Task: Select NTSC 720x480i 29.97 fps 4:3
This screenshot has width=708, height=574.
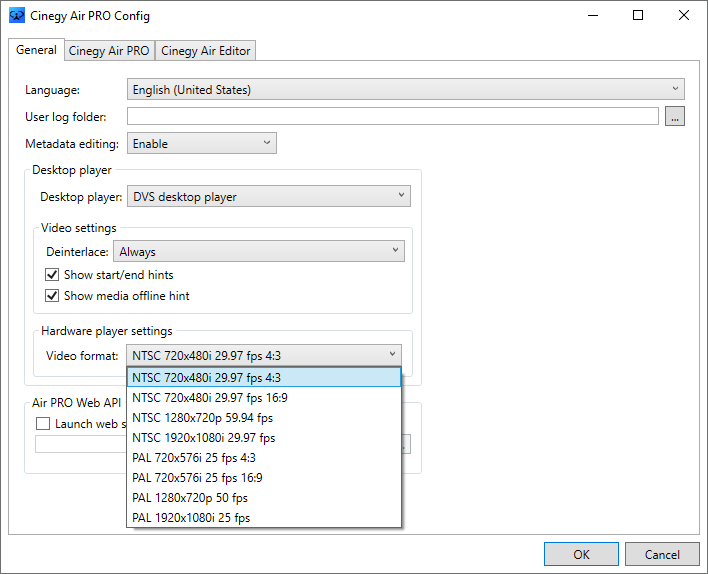Action: 264,377
